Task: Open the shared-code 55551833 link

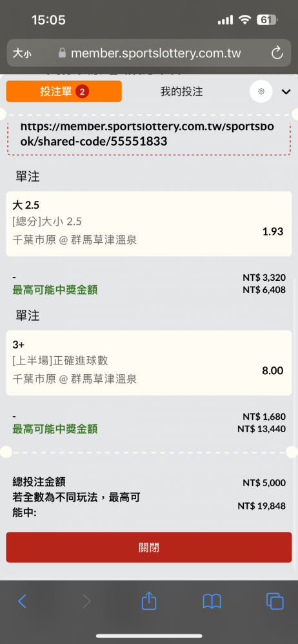Action: tap(147, 135)
